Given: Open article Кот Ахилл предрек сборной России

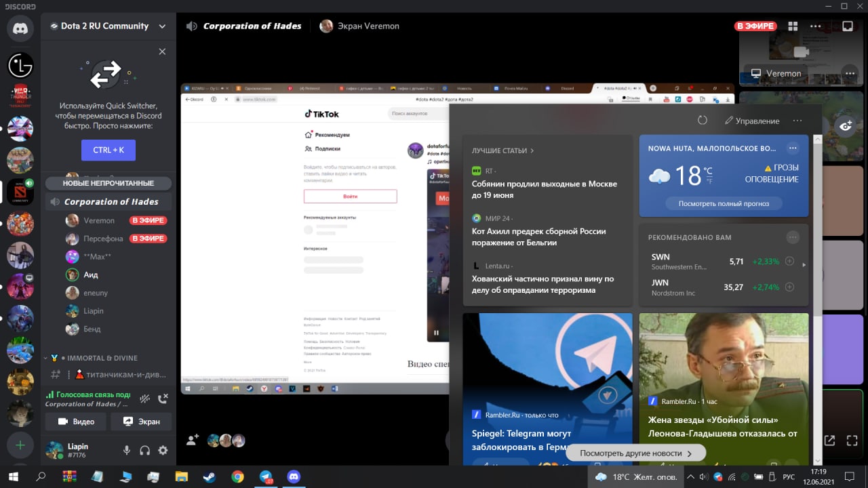Looking at the screenshot, I should (x=539, y=237).
